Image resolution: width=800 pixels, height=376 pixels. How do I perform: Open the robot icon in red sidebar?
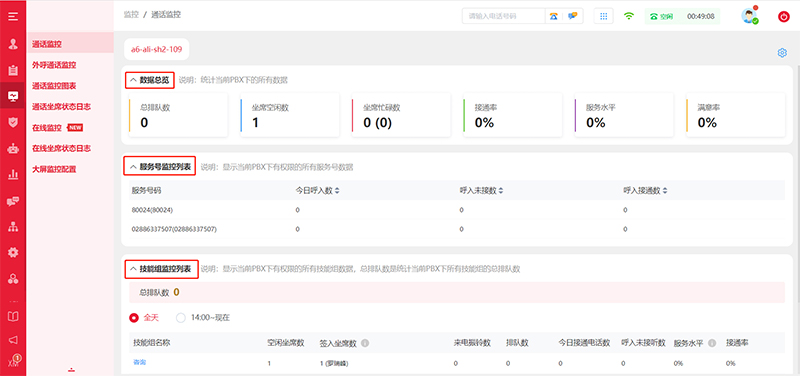tap(13, 148)
